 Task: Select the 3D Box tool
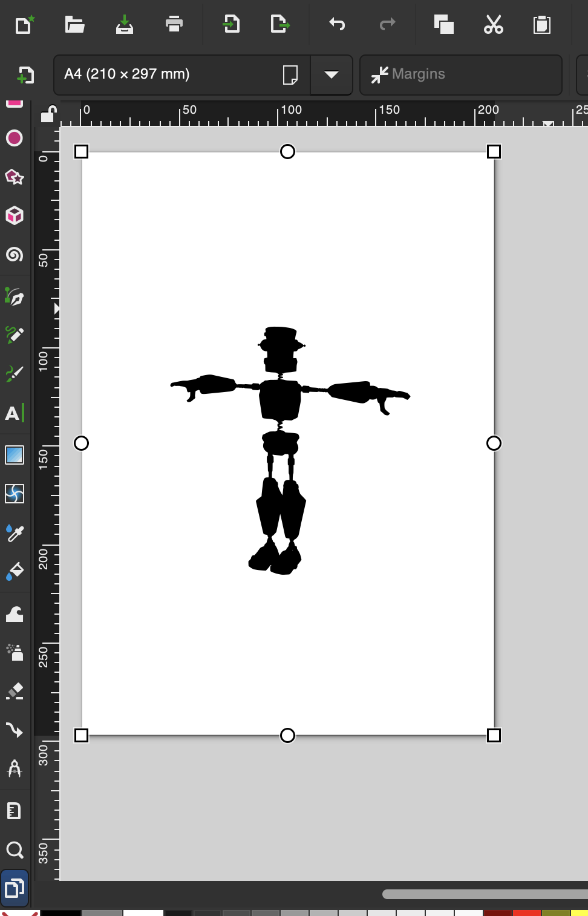tap(15, 216)
